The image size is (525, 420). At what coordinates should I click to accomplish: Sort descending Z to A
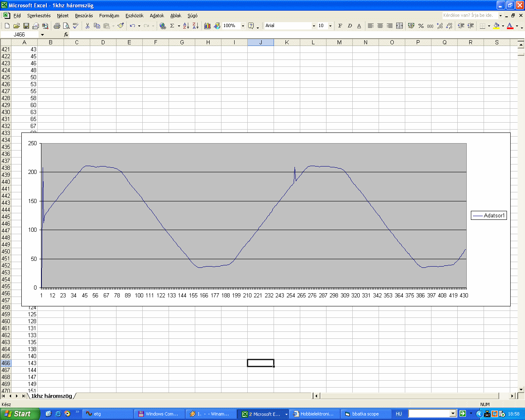[x=196, y=26]
